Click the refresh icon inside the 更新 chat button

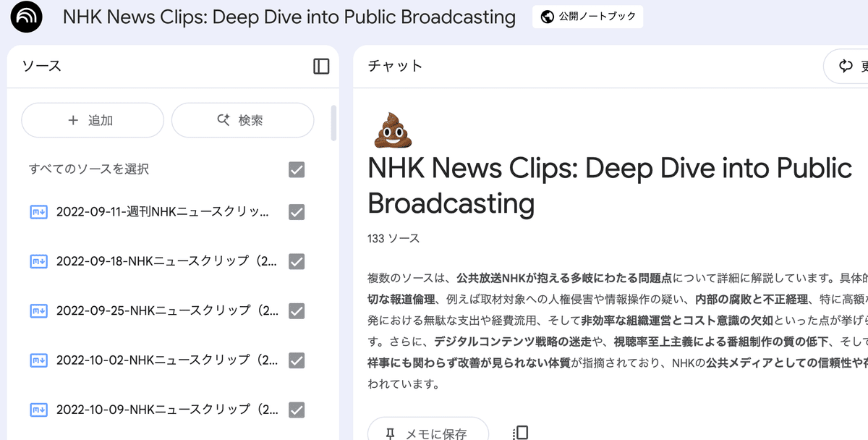coord(844,66)
